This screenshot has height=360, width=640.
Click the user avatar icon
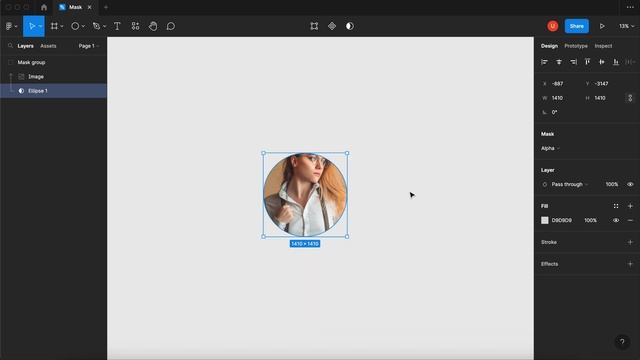(x=553, y=26)
